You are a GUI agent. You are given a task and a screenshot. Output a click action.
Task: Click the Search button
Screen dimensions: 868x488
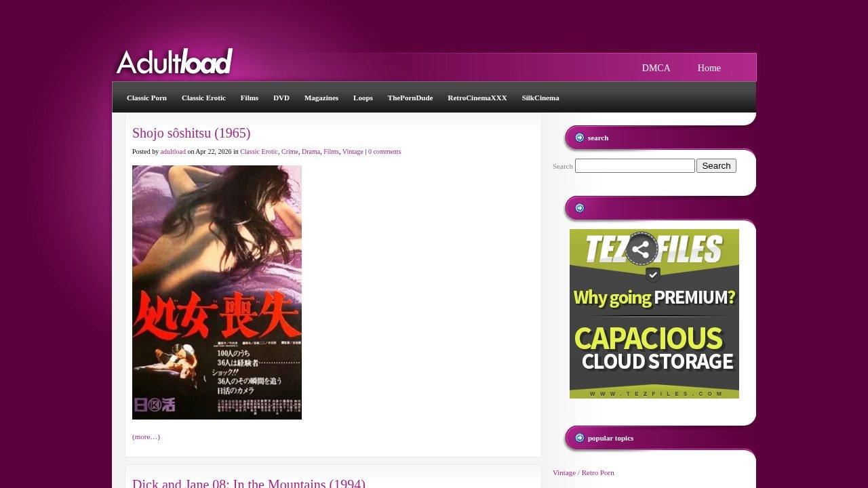tap(716, 166)
